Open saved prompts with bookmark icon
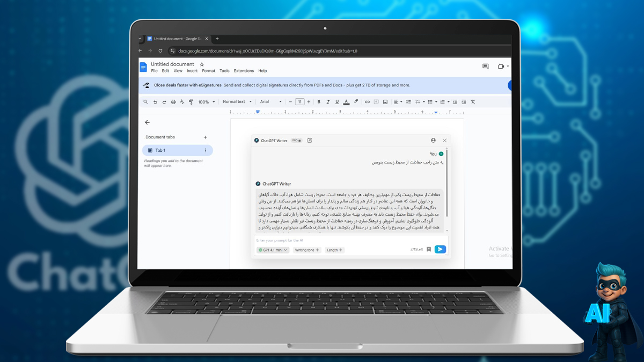The height and width of the screenshot is (362, 644). 429,249
